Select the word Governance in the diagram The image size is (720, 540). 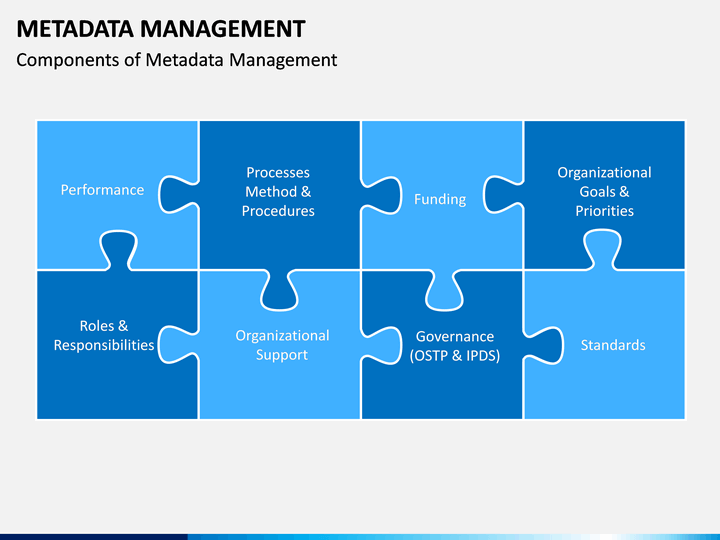455,336
